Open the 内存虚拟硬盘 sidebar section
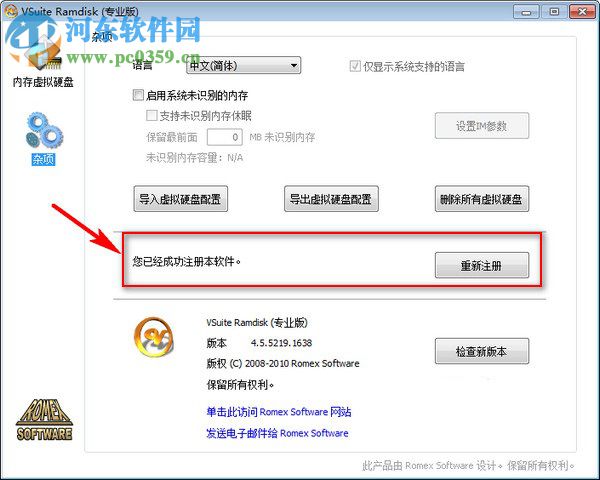The width and height of the screenshot is (600, 480). pyautogui.click(x=42, y=61)
